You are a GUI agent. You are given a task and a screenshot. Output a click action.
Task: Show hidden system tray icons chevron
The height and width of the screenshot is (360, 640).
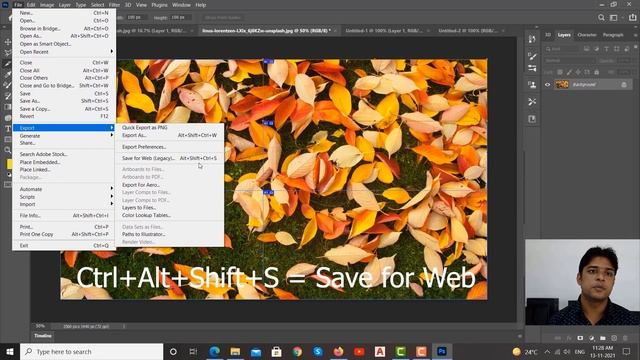pyautogui.click(x=547, y=351)
